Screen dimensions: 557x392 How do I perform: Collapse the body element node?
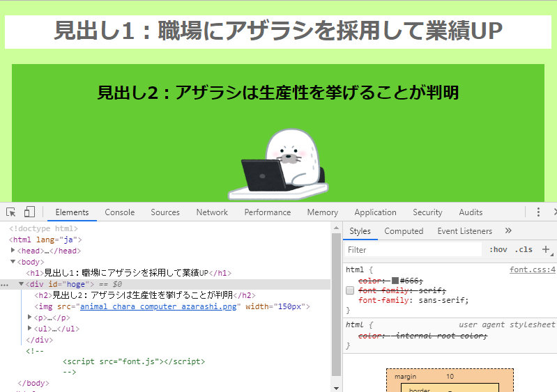(13, 262)
